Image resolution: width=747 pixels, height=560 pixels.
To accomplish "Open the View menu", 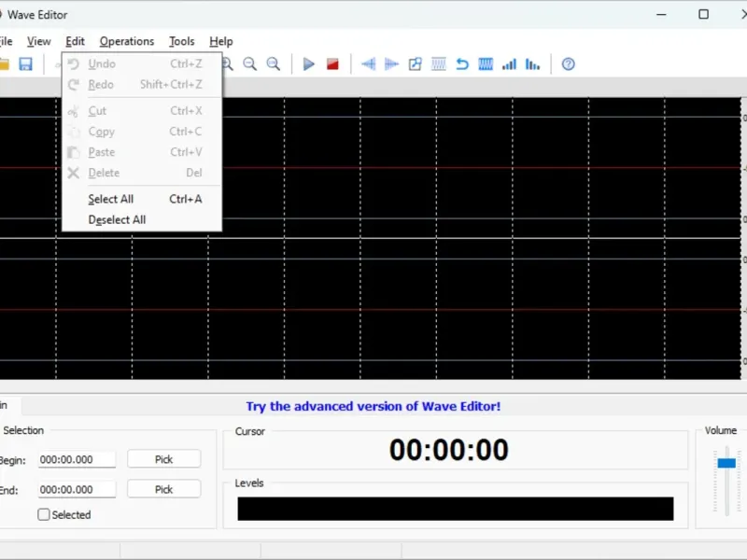I will point(39,41).
